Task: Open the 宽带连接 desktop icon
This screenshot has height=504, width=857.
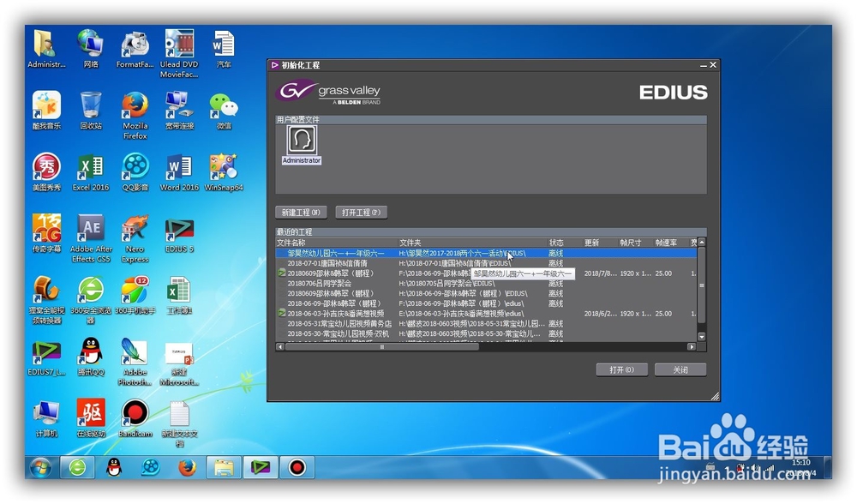Action: coord(179,111)
